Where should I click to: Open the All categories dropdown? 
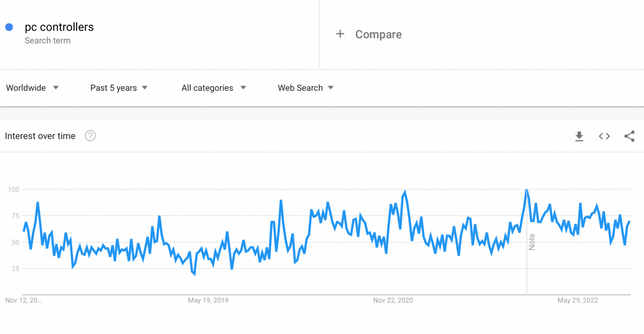point(213,88)
